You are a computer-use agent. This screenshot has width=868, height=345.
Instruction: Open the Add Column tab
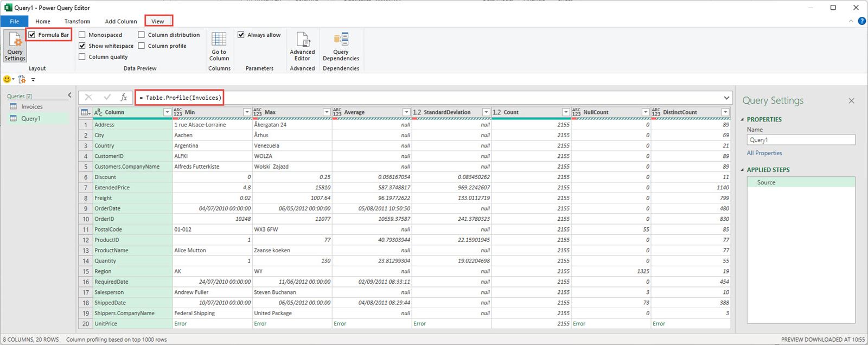[121, 21]
